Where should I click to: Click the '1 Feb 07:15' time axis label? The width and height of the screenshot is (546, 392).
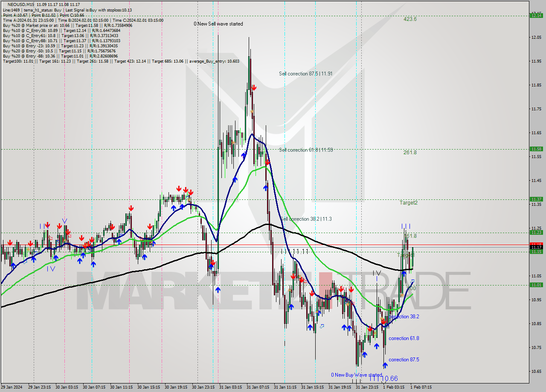coord(421,387)
